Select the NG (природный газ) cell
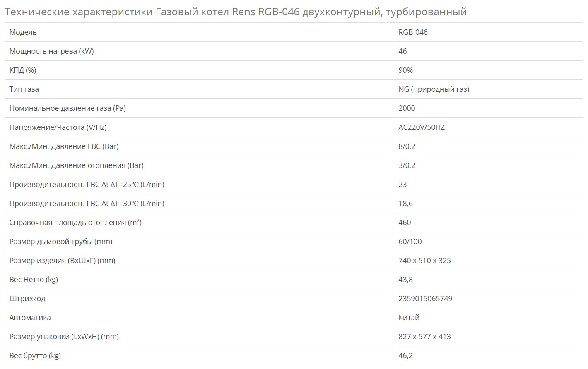The height and width of the screenshot is (369, 588). pyautogui.click(x=434, y=89)
